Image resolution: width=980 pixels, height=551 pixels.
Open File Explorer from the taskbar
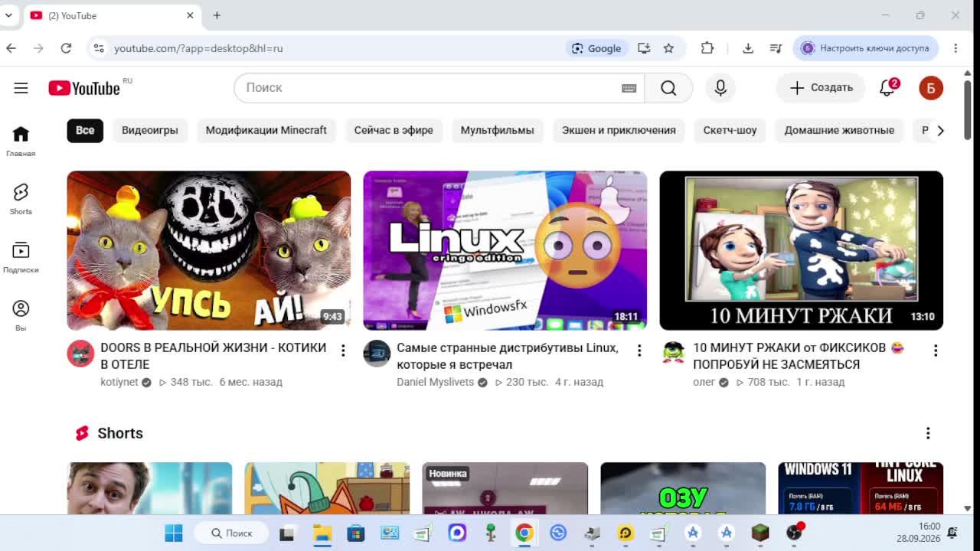pyautogui.click(x=322, y=533)
